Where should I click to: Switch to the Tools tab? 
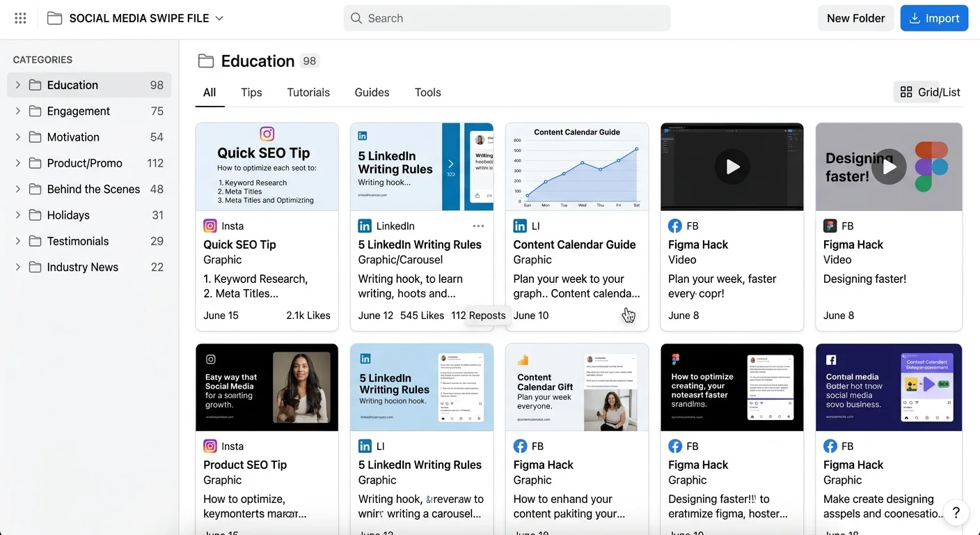(428, 92)
